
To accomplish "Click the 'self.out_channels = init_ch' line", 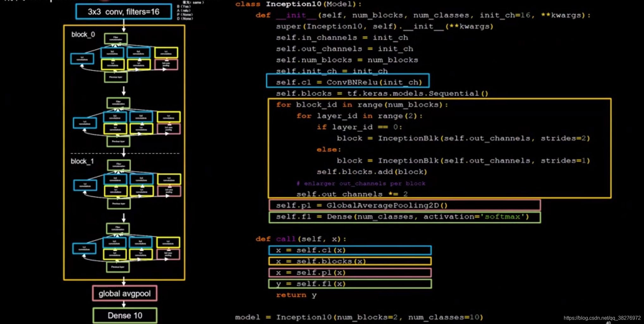I will (345, 49).
